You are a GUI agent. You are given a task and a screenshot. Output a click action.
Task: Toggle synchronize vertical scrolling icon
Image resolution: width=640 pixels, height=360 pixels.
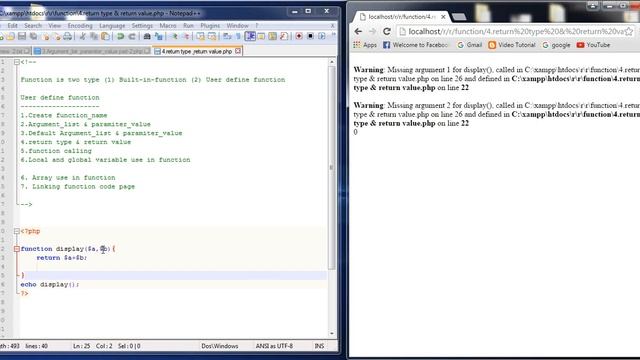(x=200, y=36)
